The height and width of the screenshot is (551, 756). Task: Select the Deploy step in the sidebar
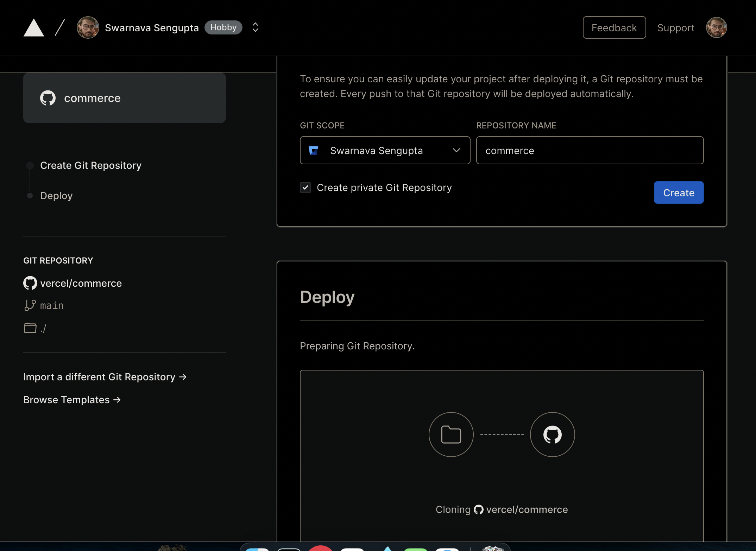pyautogui.click(x=56, y=196)
